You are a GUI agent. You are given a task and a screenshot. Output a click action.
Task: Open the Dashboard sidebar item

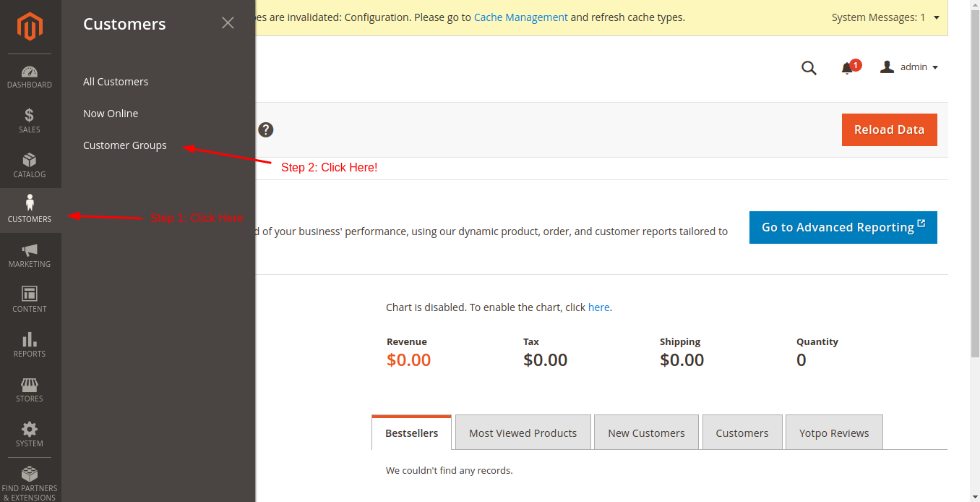click(x=30, y=77)
